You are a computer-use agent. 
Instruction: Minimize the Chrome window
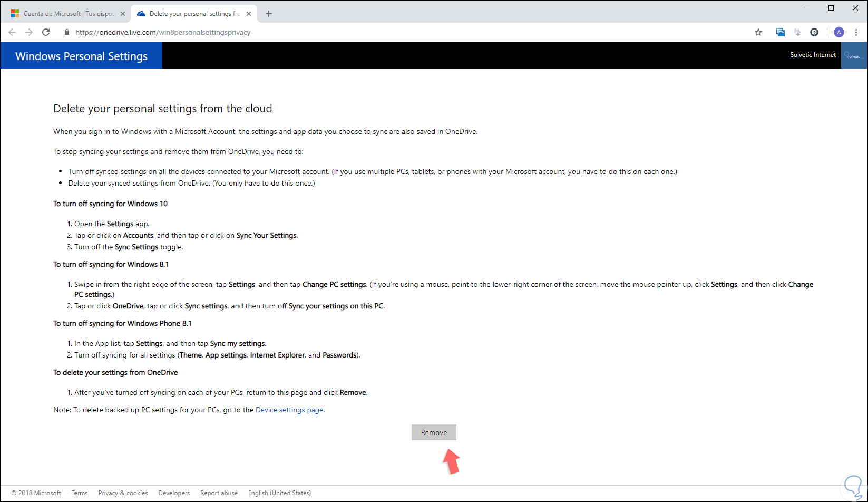click(x=807, y=8)
